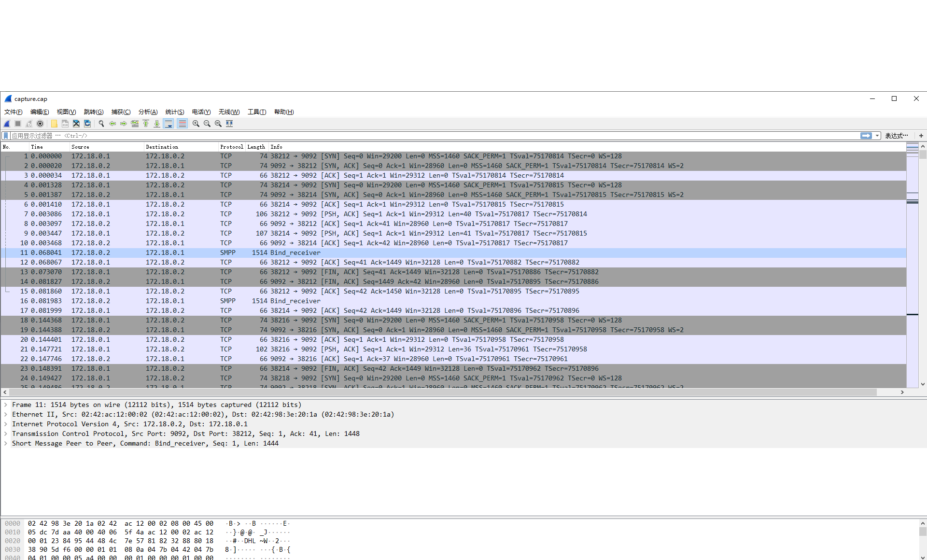The width and height of the screenshot is (927, 560).
Task: Expand the Short Message Peer to Peer section
Action: coord(8,444)
